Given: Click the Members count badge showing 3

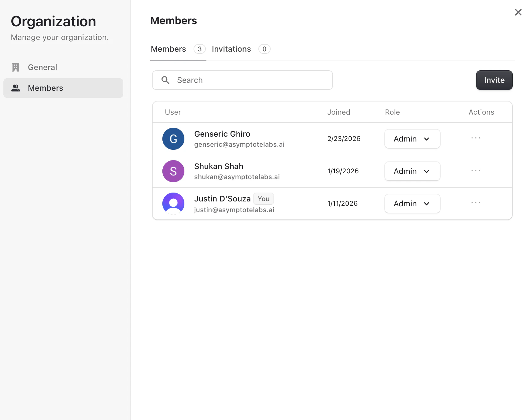Looking at the screenshot, I should 199,49.
